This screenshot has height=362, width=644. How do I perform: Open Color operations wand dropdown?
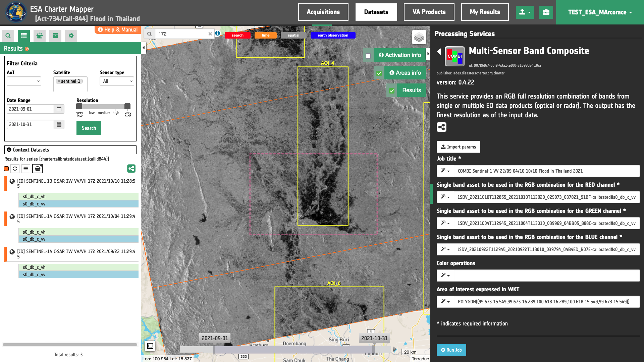(x=445, y=276)
